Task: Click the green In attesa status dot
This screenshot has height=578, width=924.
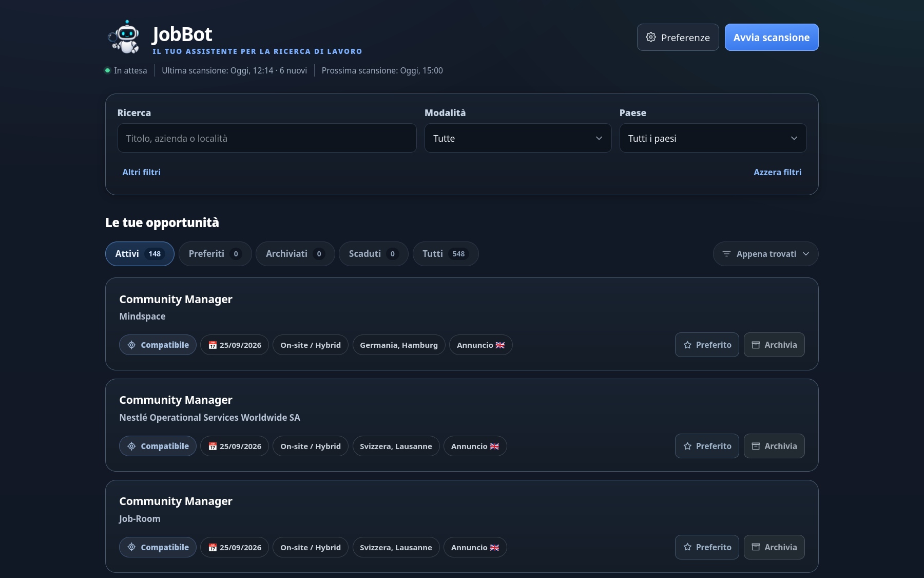Action: click(x=107, y=70)
